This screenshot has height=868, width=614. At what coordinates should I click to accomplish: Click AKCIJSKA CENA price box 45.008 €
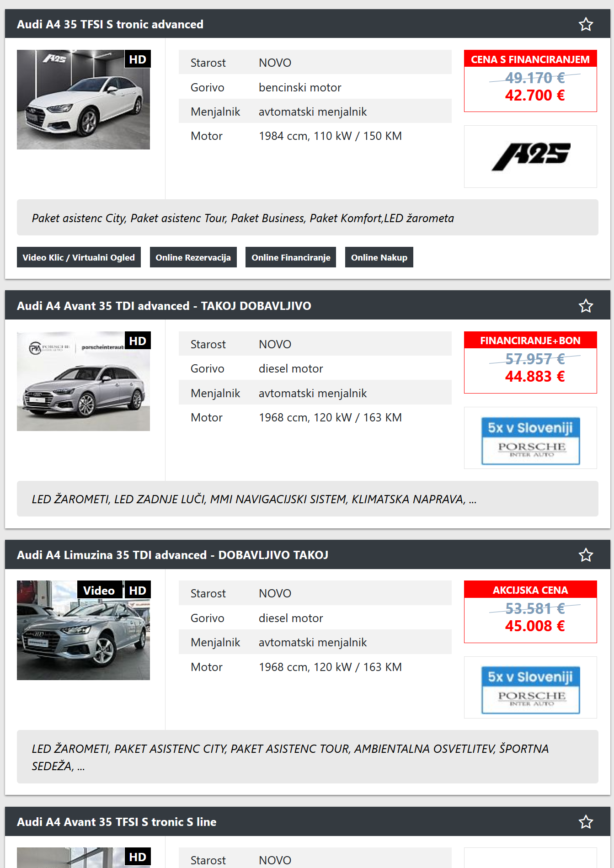[530, 612]
